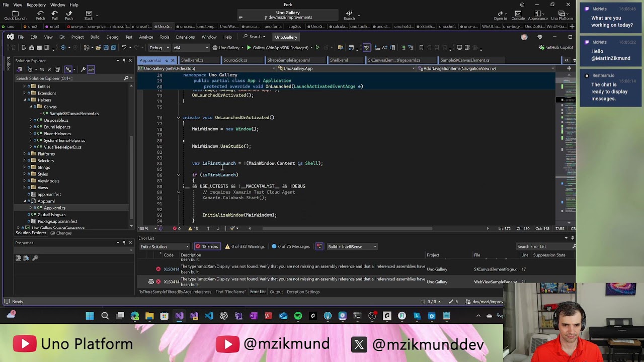Click dev/mazi/improvements branch in status bar
Viewport: 644px width, 362px height.
485,302
